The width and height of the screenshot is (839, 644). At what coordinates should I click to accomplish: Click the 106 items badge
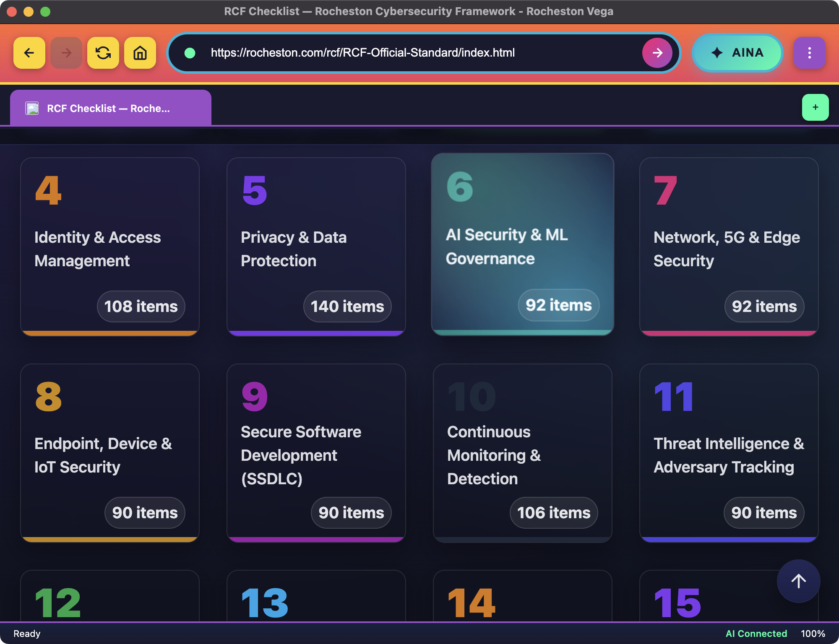553,513
